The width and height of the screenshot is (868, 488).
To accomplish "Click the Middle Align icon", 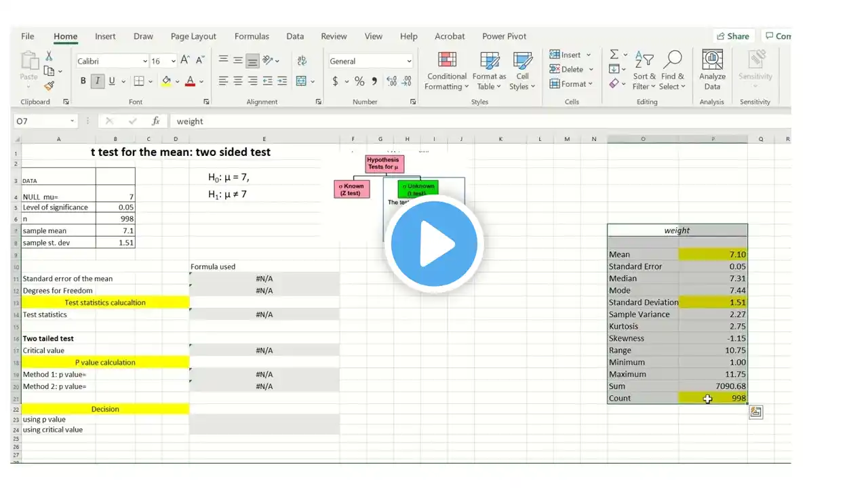I will (x=238, y=60).
